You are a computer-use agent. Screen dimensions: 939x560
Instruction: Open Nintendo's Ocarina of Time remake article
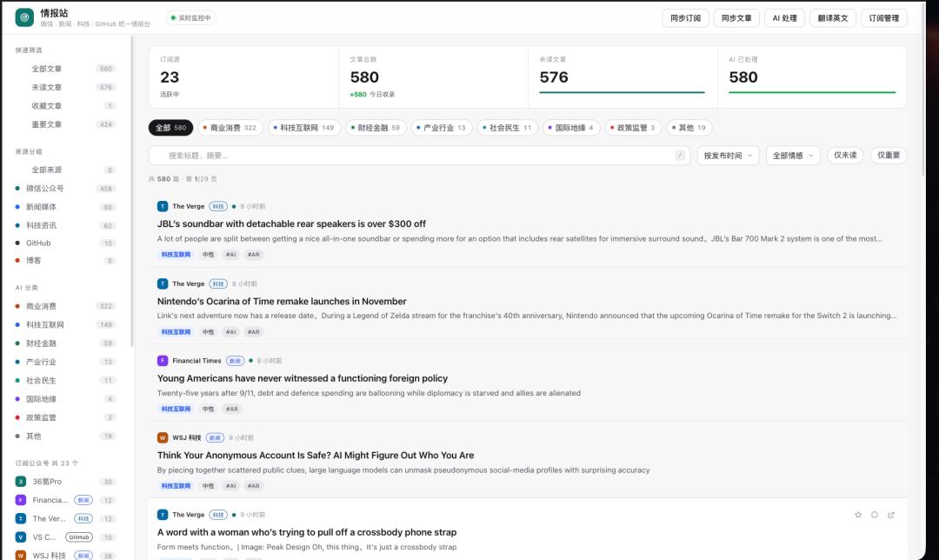coord(282,301)
